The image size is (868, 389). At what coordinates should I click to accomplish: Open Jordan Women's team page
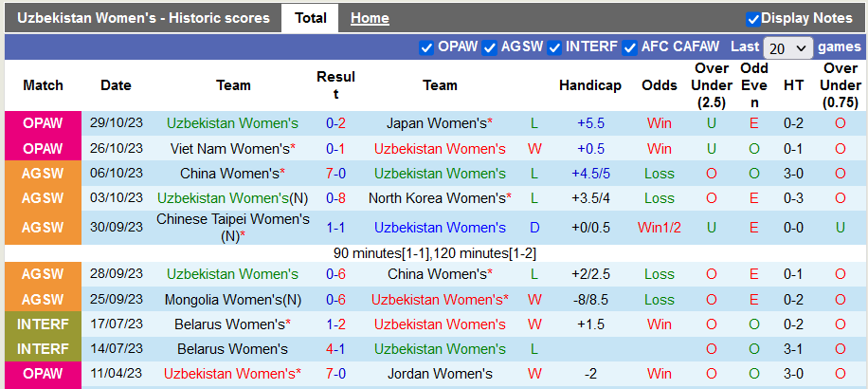click(440, 373)
